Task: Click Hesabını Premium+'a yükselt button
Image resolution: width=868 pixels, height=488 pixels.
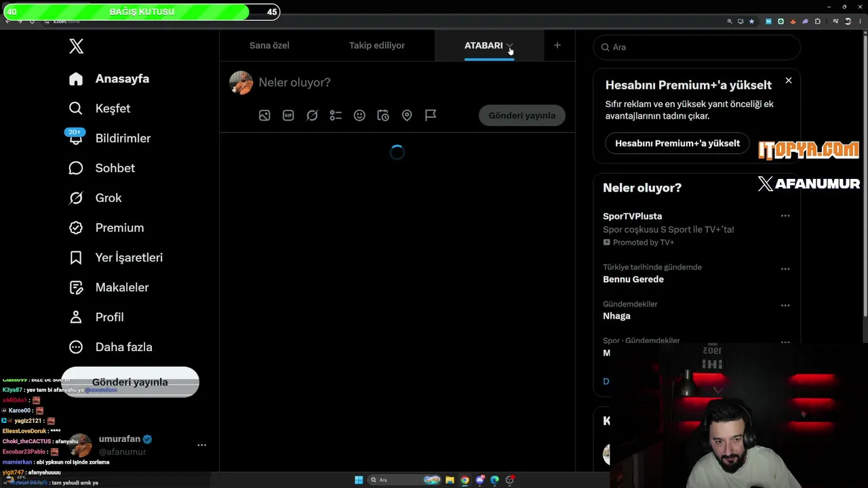Action: click(x=677, y=143)
